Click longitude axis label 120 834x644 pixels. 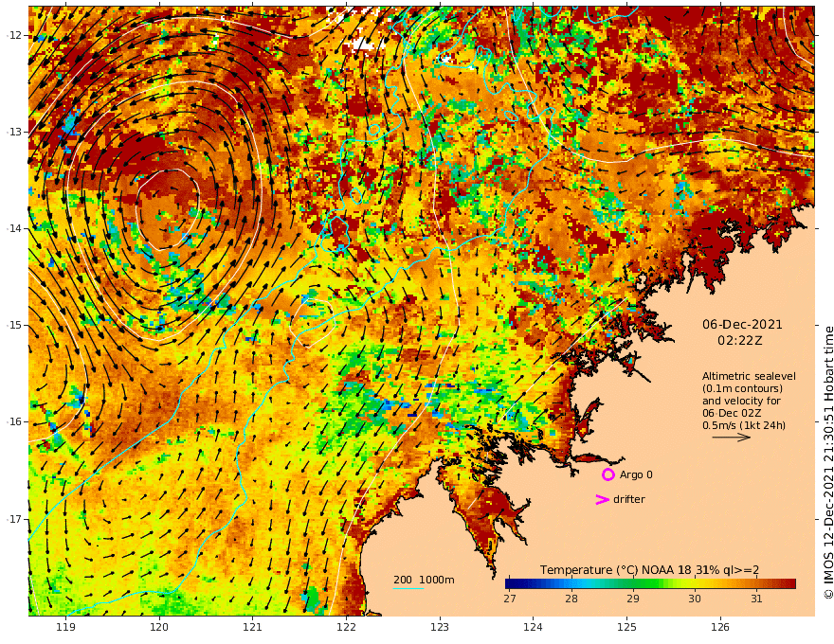159,627
